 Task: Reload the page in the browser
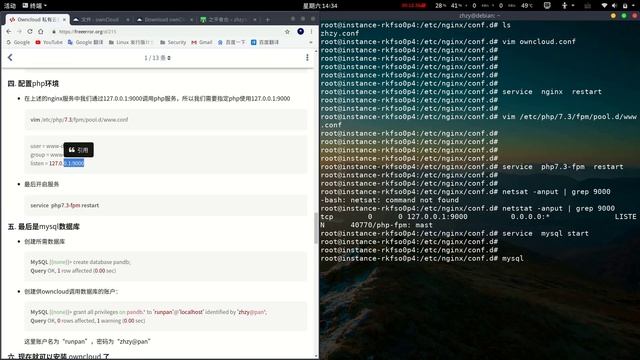coord(30,31)
